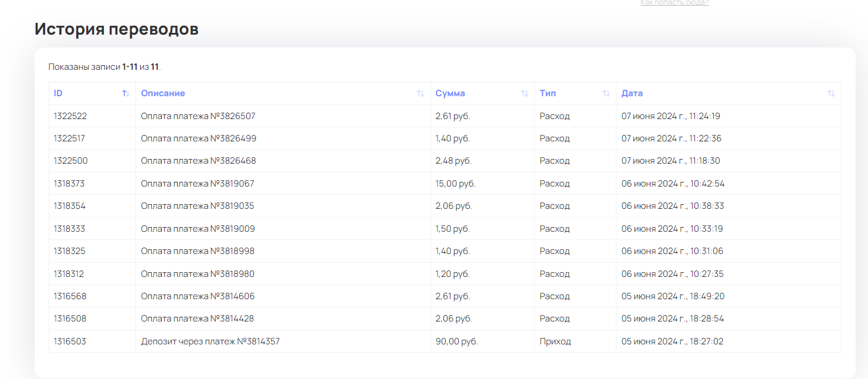Click sort arrows in Описание column header

[421, 93]
